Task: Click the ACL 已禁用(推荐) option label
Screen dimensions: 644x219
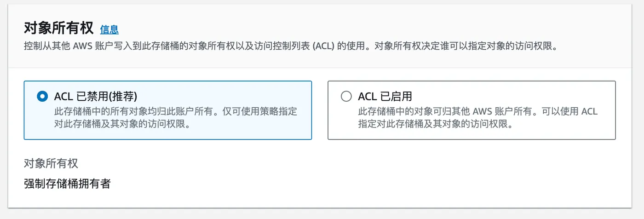Action: point(96,97)
